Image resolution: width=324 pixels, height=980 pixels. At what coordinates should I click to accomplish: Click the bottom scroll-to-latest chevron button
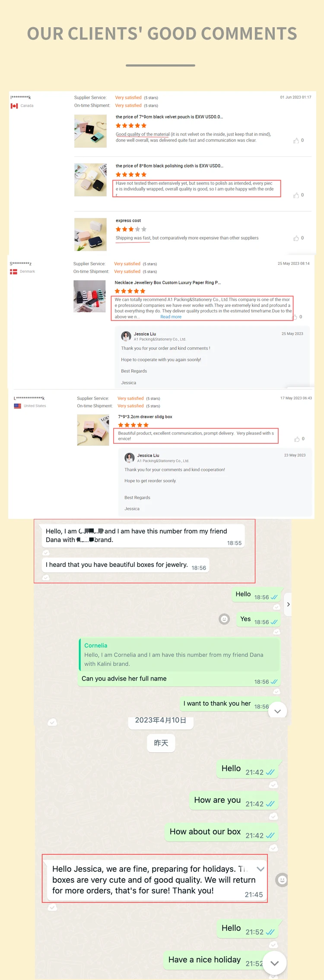[275, 964]
